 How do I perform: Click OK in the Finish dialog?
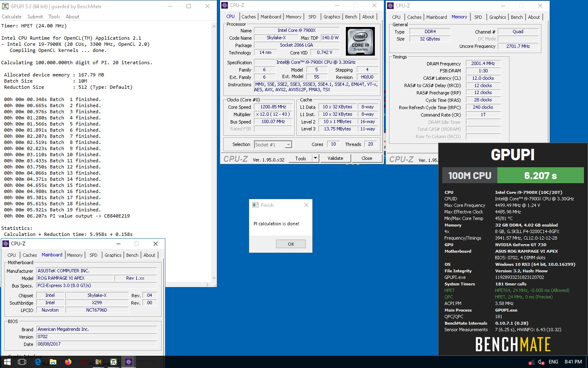click(291, 244)
